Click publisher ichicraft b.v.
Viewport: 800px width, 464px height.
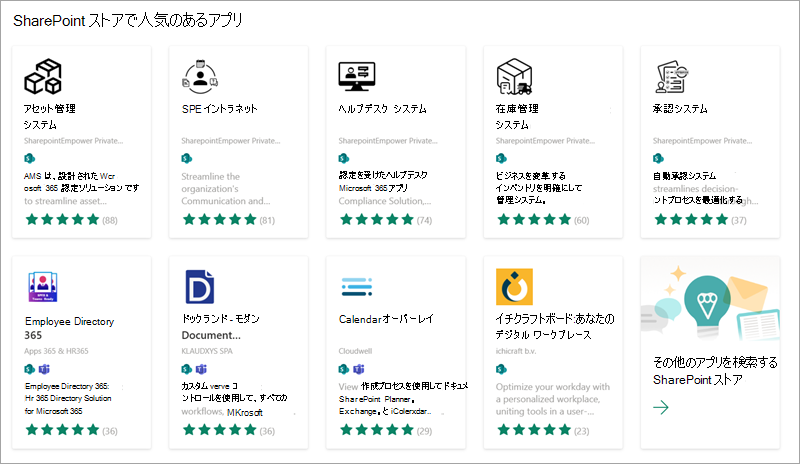pos(516,351)
